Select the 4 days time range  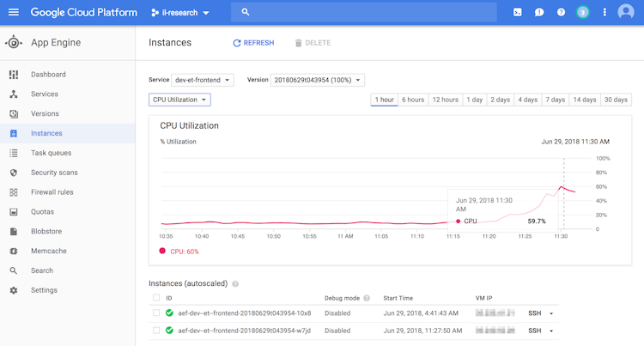[527, 100]
